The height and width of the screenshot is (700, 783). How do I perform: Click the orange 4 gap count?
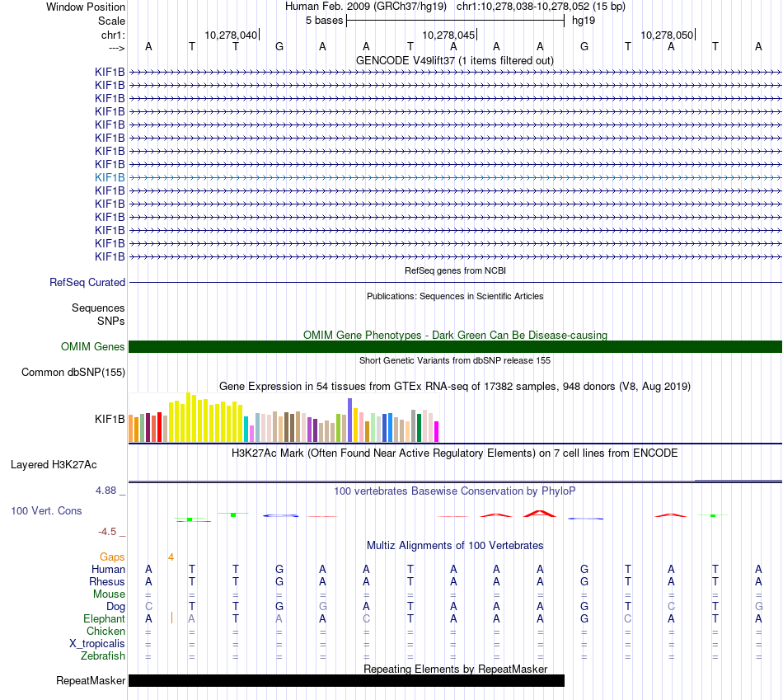tap(171, 557)
